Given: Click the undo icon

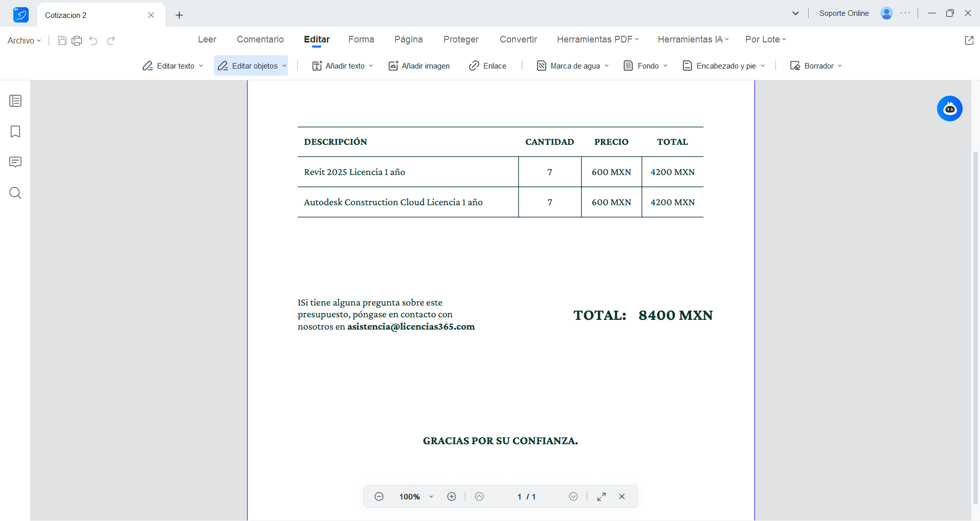Looking at the screenshot, I should [x=93, y=40].
